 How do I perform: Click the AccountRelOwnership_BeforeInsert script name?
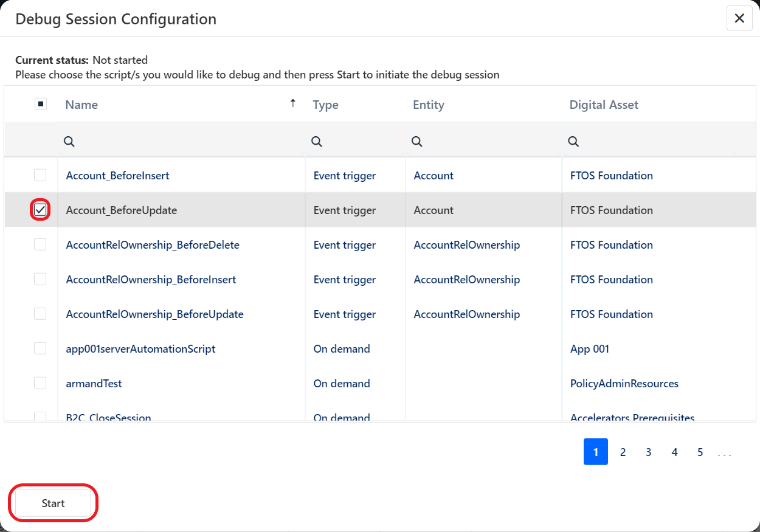click(151, 280)
